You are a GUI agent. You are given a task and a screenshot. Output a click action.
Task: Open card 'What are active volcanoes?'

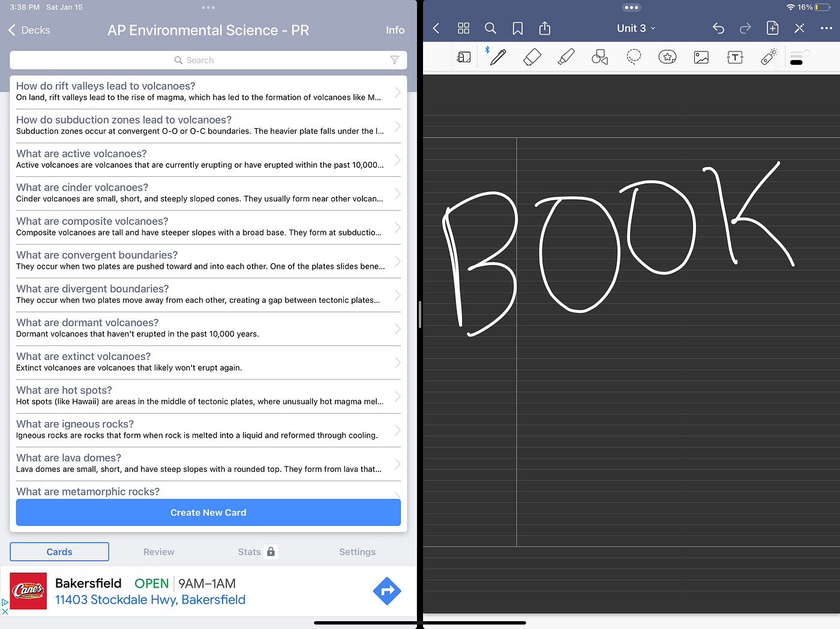tap(208, 159)
